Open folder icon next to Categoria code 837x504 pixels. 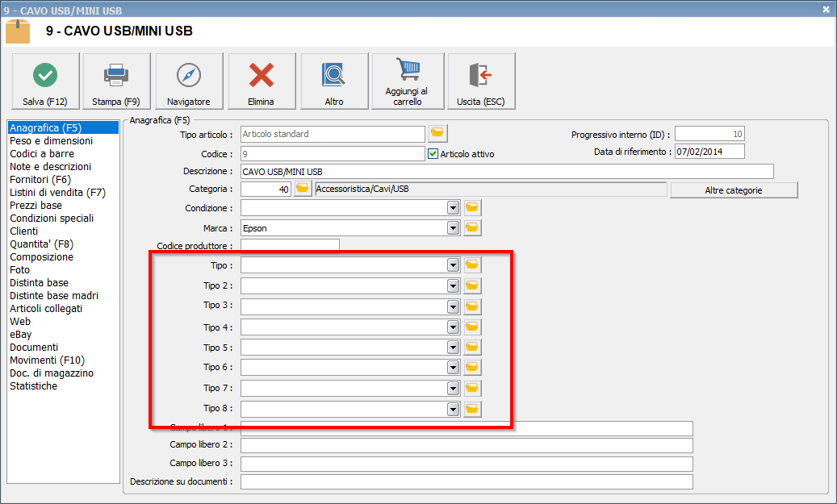303,189
